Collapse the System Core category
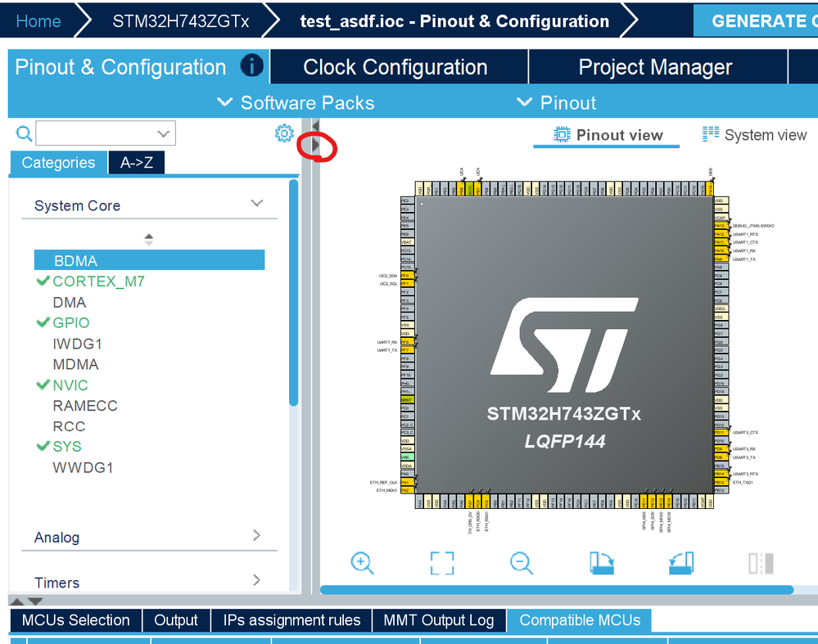Screen dimensions: 818x644 (256, 203)
